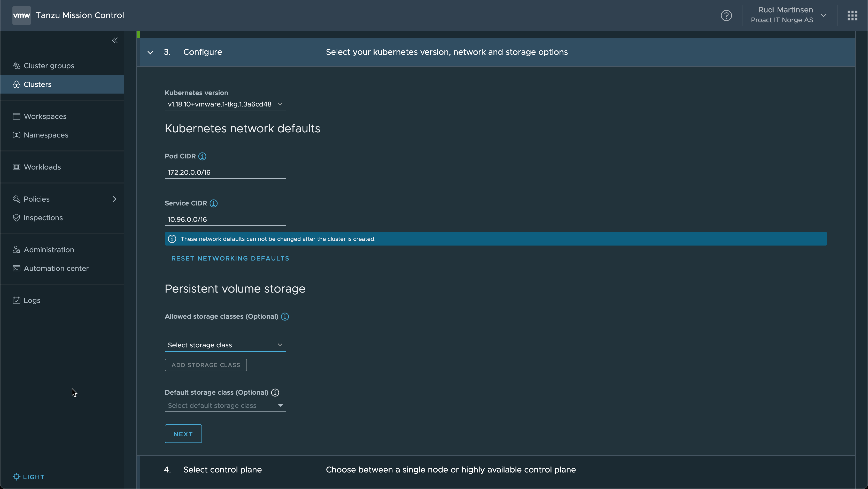This screenshot has width=868, height=489.
Task: Click the NEXT button
Action: pos(183,434)
